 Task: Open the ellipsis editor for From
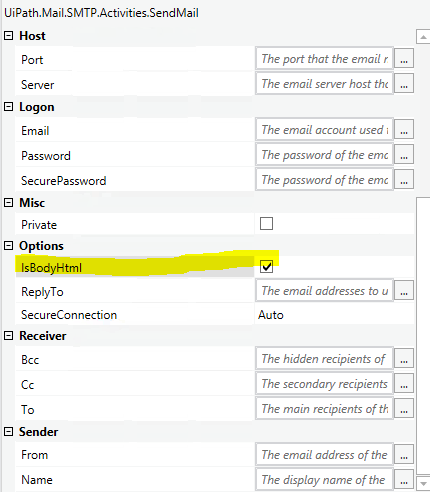pos(404,455)
